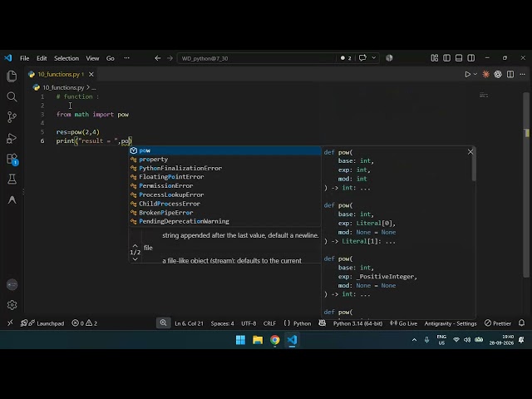Toggle the secondary side bar
The image size is (532, 399).
point(471,58)
